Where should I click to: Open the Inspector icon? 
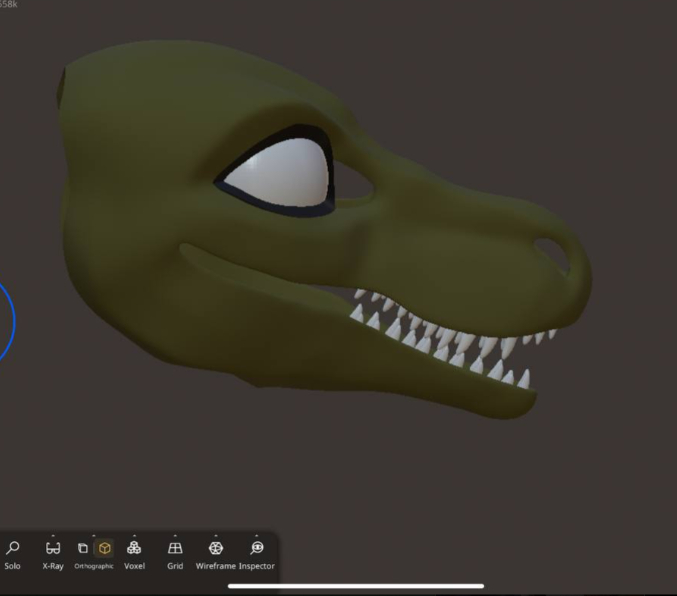click(257, 549)
